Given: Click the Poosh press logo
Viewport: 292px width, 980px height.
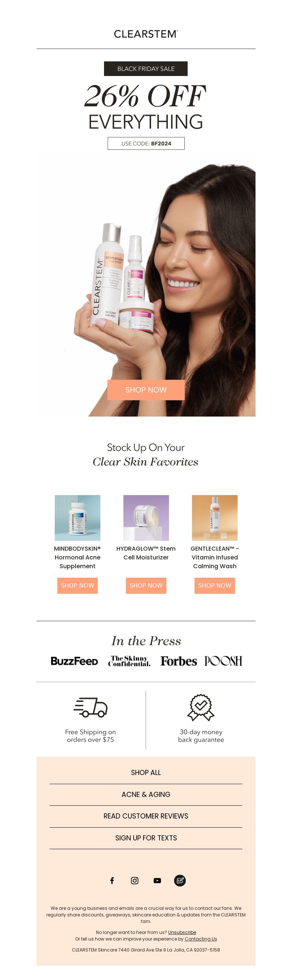Looking at the screenshot, I should pos(223,661).
